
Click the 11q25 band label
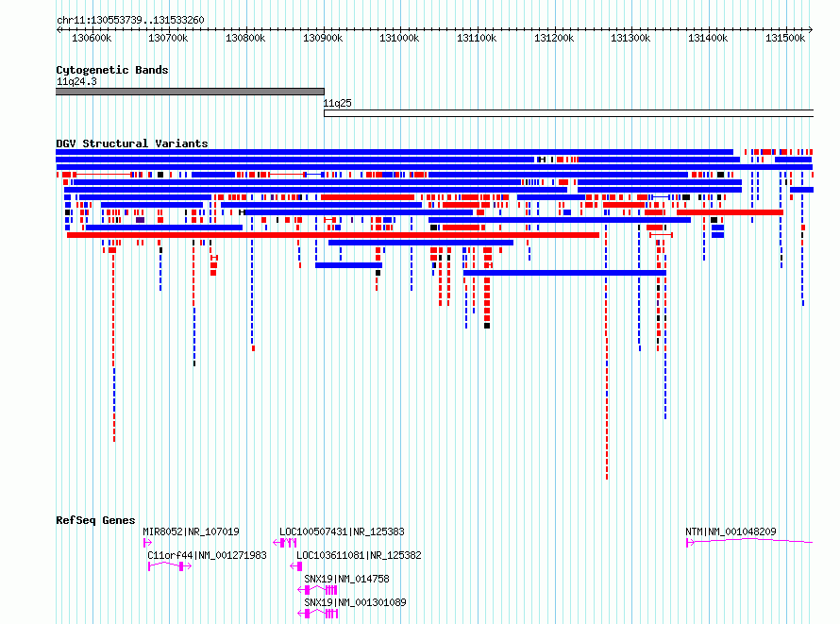pos(338,104)
